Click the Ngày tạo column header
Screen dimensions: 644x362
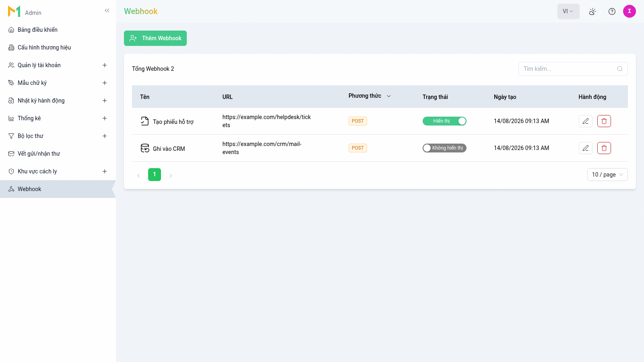[505, 97]
